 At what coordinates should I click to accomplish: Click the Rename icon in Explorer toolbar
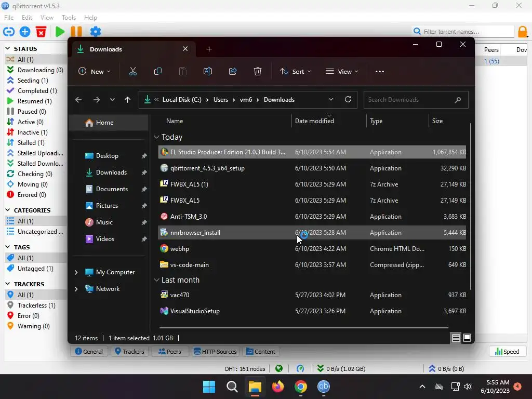coord(208,72)
